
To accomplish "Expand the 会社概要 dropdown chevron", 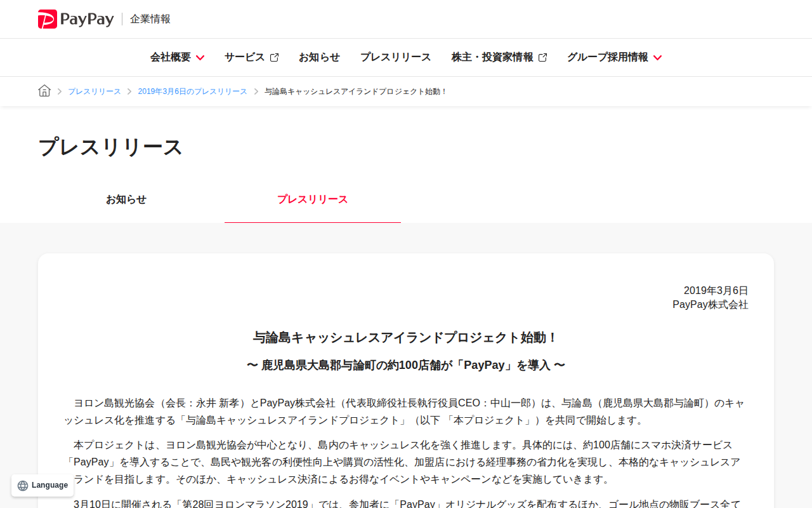I will coord(200,58).
